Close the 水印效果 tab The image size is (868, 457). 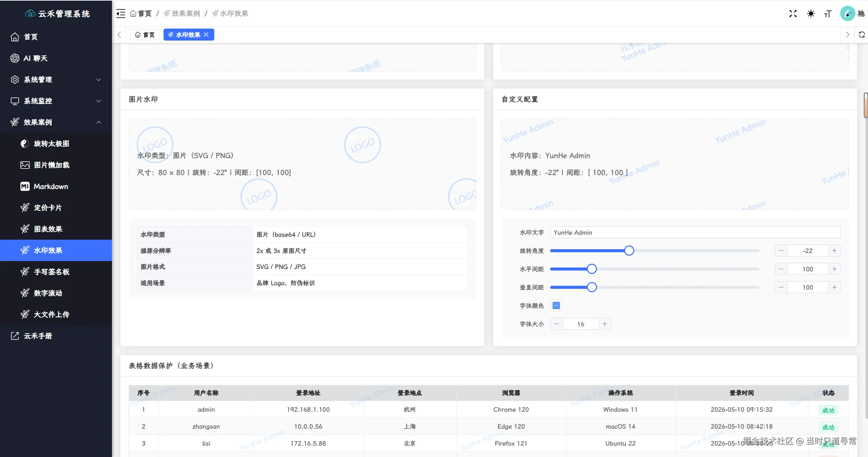point(206,35)
